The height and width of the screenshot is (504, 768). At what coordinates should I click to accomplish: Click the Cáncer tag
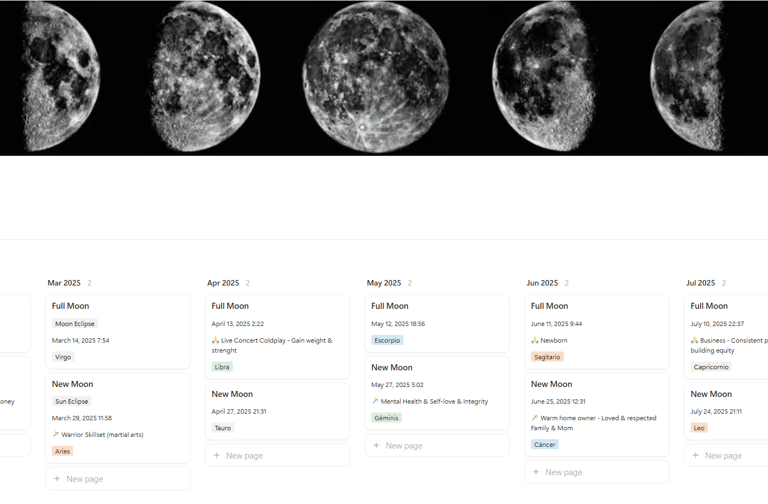pos(545,444)
